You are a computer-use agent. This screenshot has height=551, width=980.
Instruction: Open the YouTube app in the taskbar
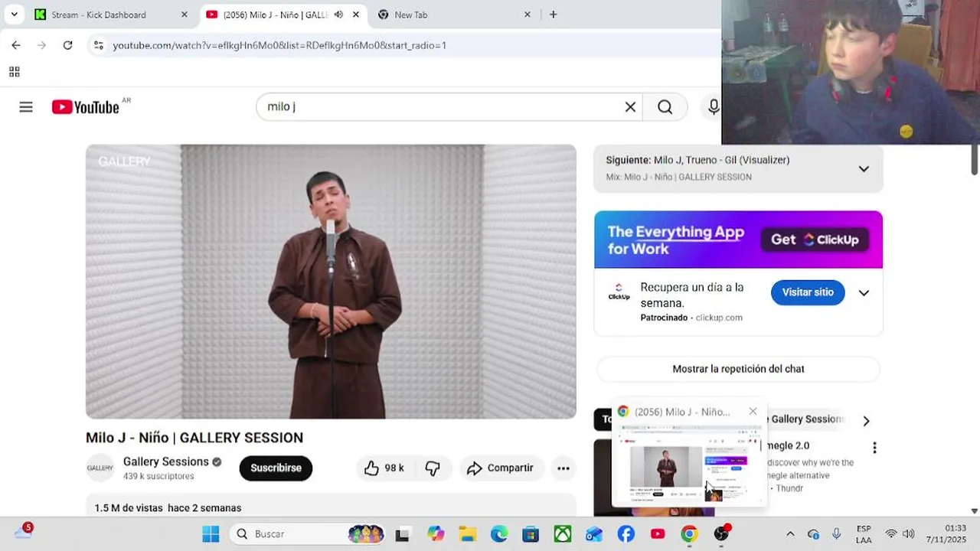658,534
